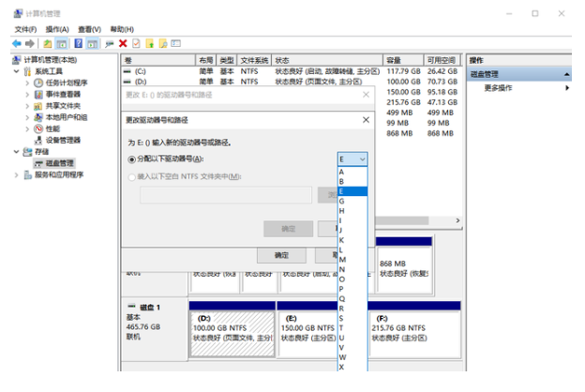The width and height of the screenshot is (585, 392).
Task: Click the 服务和应用程序 icon in tree
Action: (27, 174)
